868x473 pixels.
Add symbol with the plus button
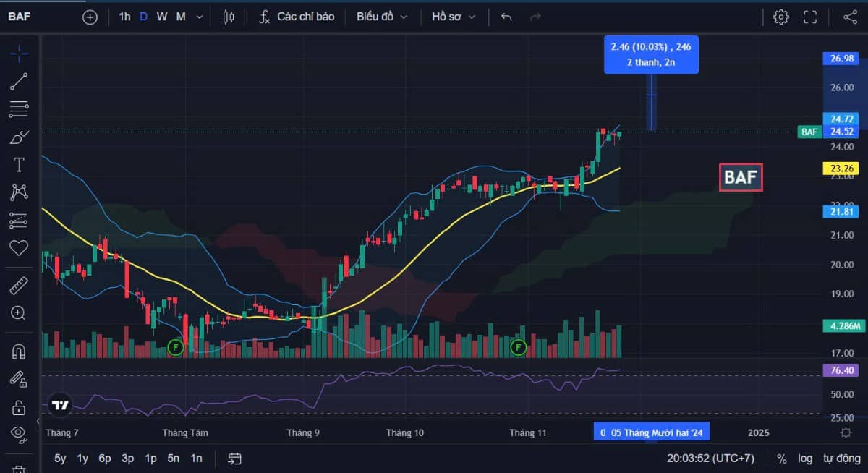tap(90, 17)
